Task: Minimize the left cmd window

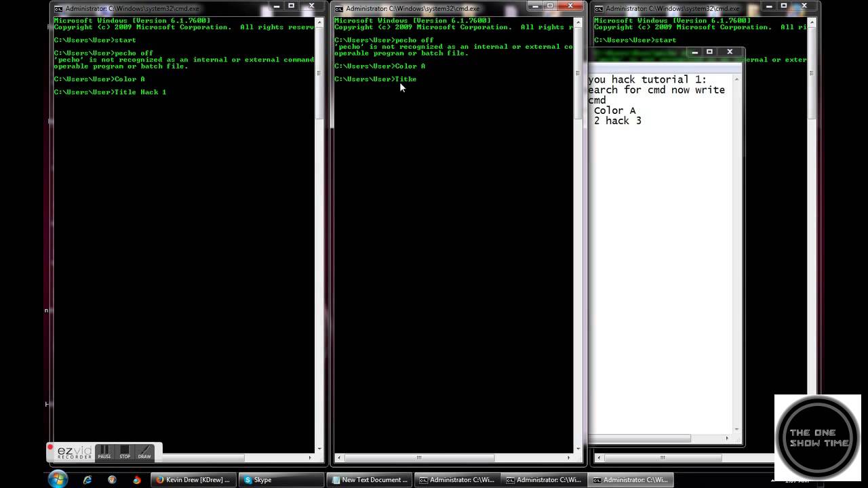Action: 276,5
